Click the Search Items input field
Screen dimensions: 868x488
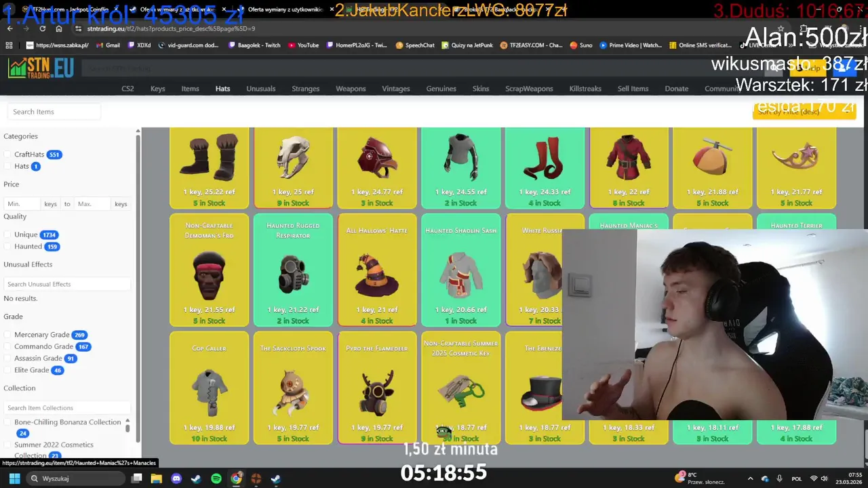(x=54, y=112)
